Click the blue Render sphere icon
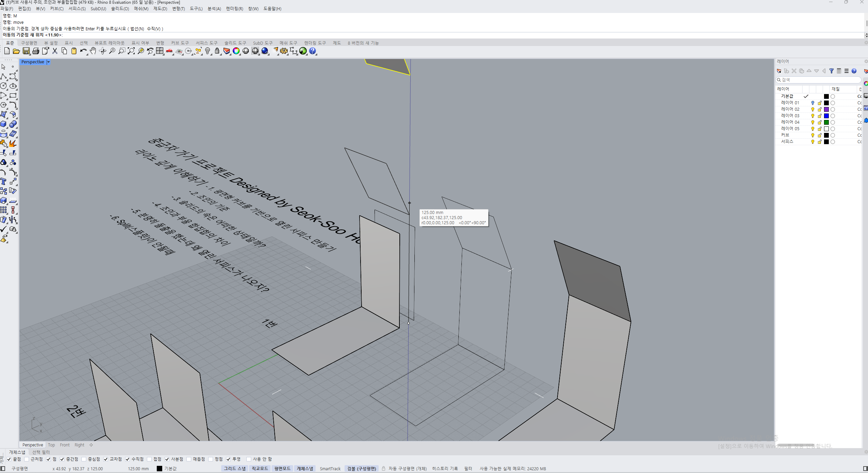Screen dimensions: 868x473 pos(265,51)
